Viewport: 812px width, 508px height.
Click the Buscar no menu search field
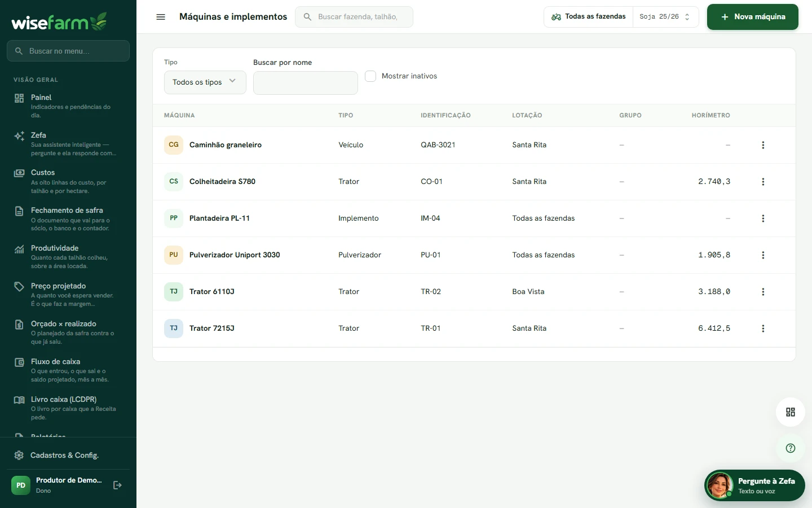click(68, 51)
